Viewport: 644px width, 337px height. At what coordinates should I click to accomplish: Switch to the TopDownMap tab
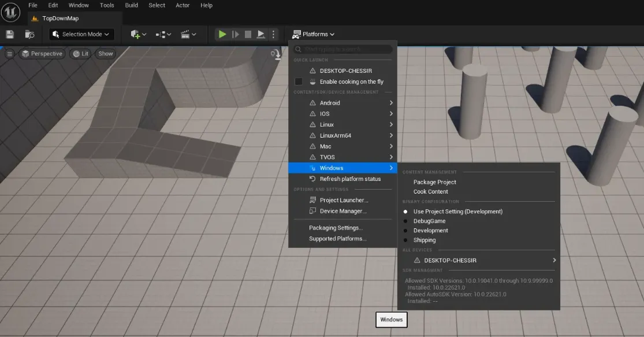(75, 18)
